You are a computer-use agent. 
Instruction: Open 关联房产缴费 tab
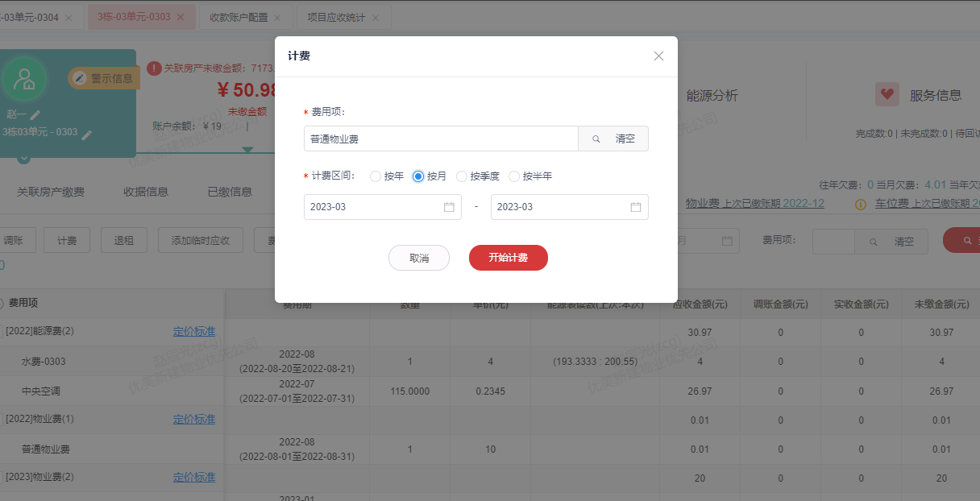click(x=51, y=192)
